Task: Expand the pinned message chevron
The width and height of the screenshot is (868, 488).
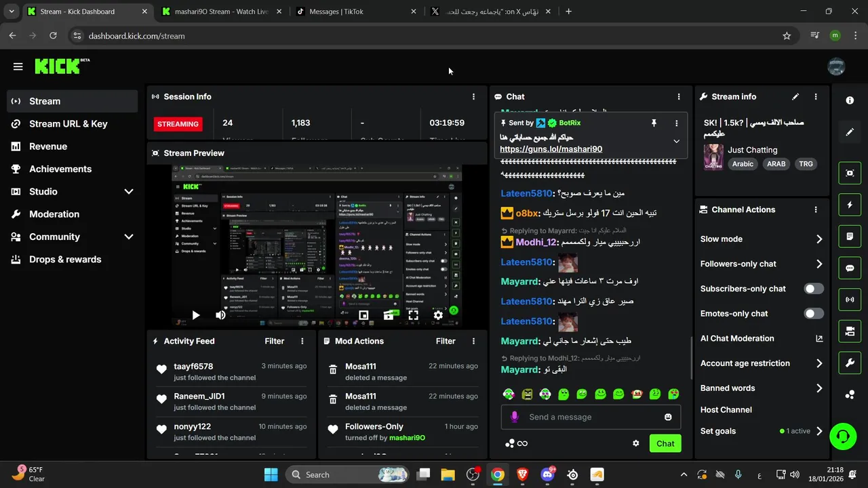Action: (676, 142)
